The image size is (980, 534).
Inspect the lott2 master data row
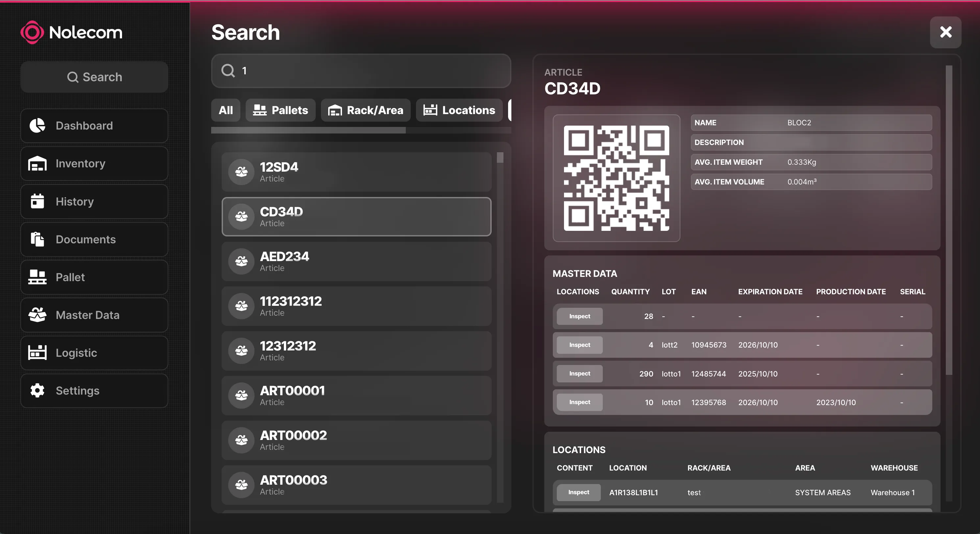pos(579,345)
